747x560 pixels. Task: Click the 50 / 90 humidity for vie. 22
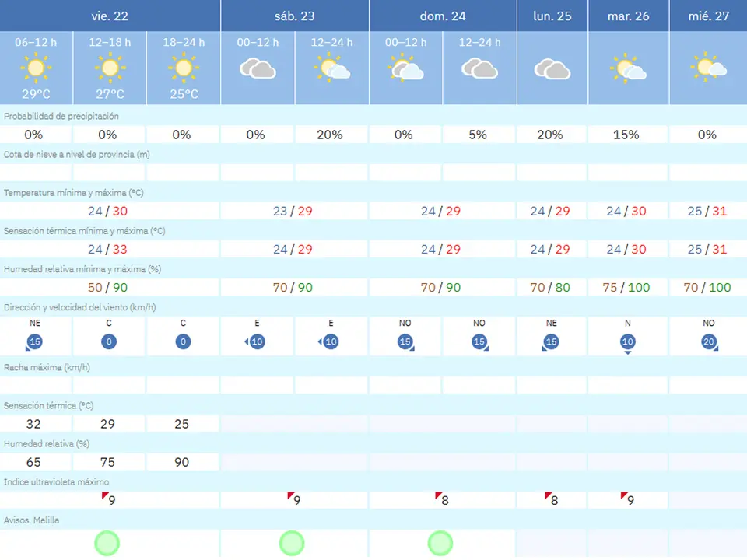(x=107, y=287)
